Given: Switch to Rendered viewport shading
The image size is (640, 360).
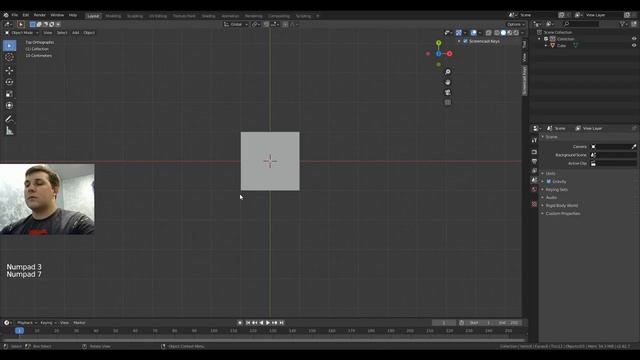Looking at the screenshot, I should [516, 33].
